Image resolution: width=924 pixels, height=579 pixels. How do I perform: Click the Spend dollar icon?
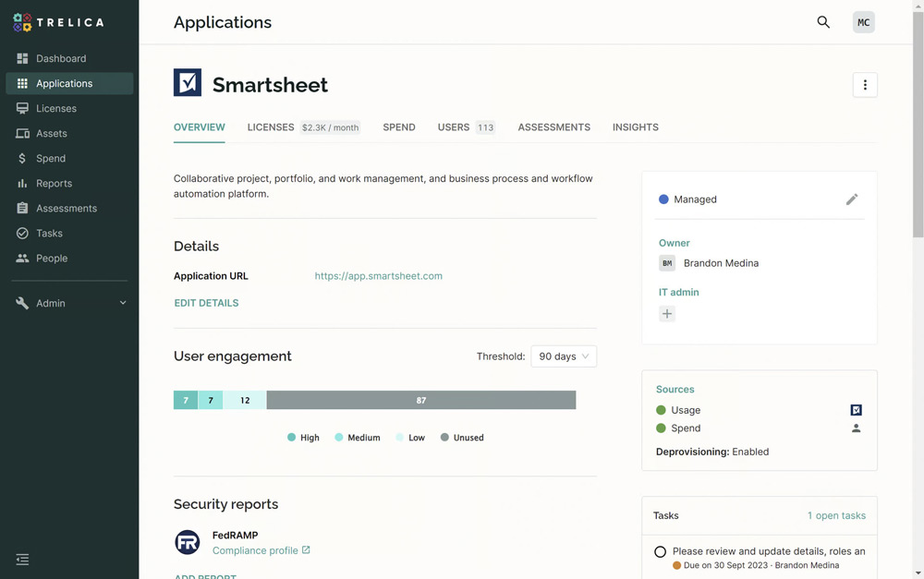22,159
